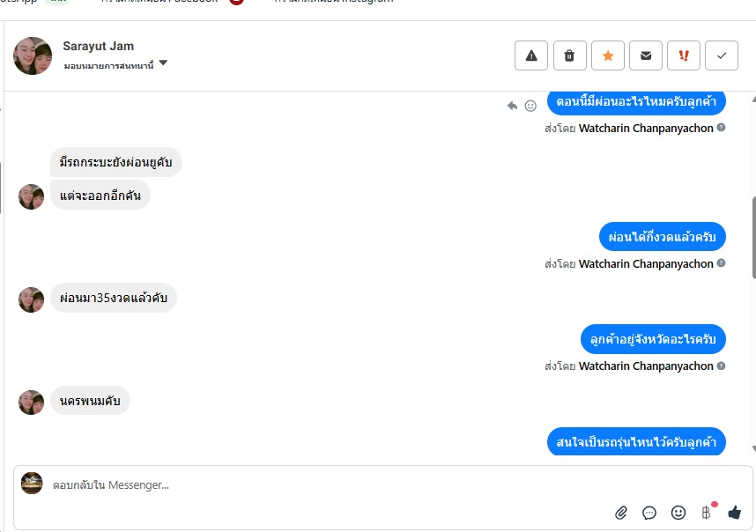Toggle the orange star follow-up marker

pyautogui.click(x=607, y=55)
